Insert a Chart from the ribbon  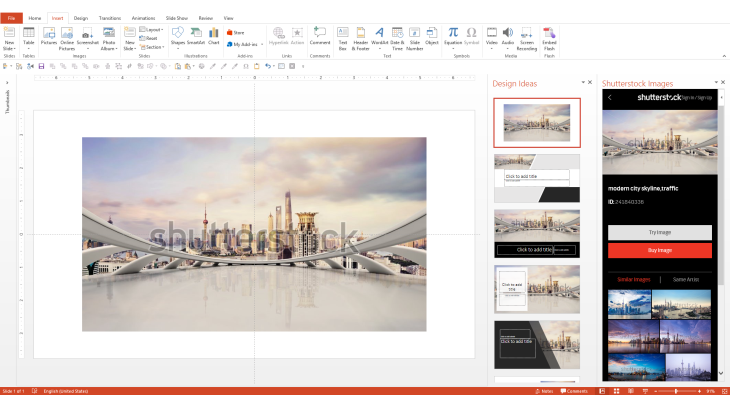[x=214, y=36]
